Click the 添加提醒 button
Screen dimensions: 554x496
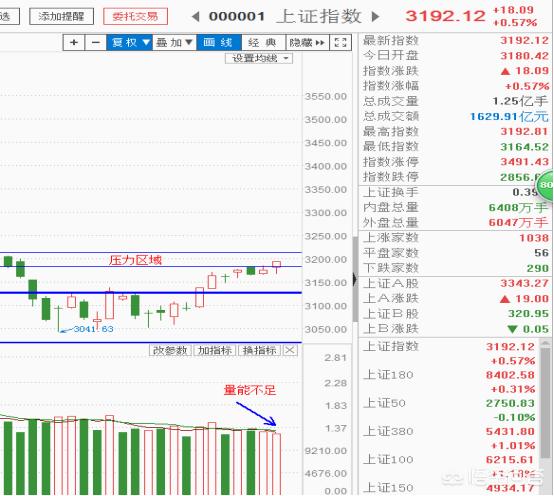pyautogui.click(x=61, y=16)
